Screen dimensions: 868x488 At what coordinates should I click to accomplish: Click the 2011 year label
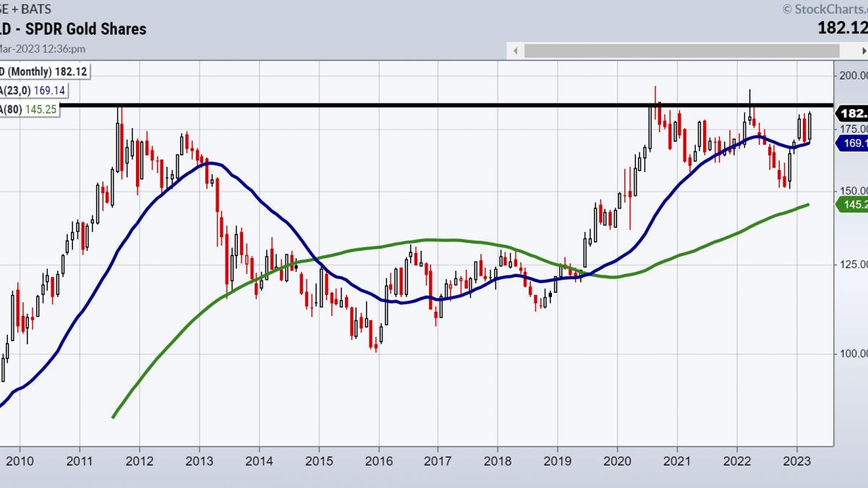coord(80,461)
